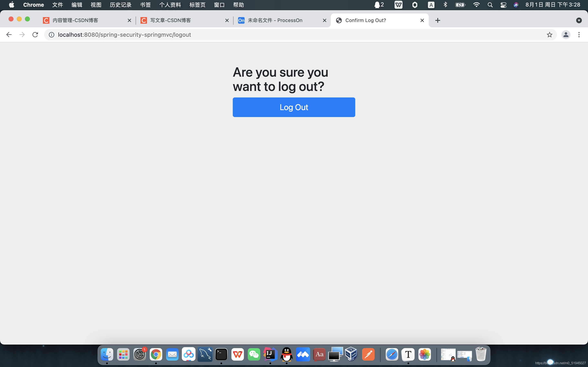Screen dimensions: 588x367
Task: Bookmark this page with the star icon
Action: (x=549, y=35)
